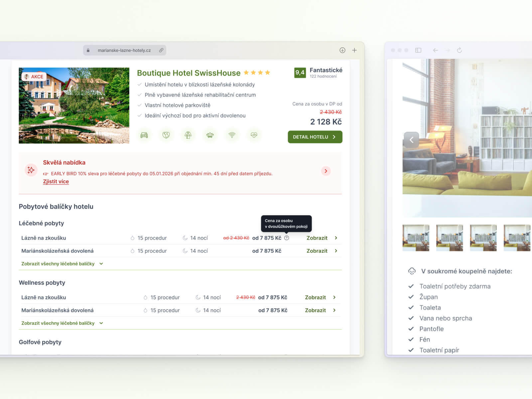The height and width of the screenshot is (399, 532).
Task: Open the hotel exterior photo
Action: coord(74,105)
